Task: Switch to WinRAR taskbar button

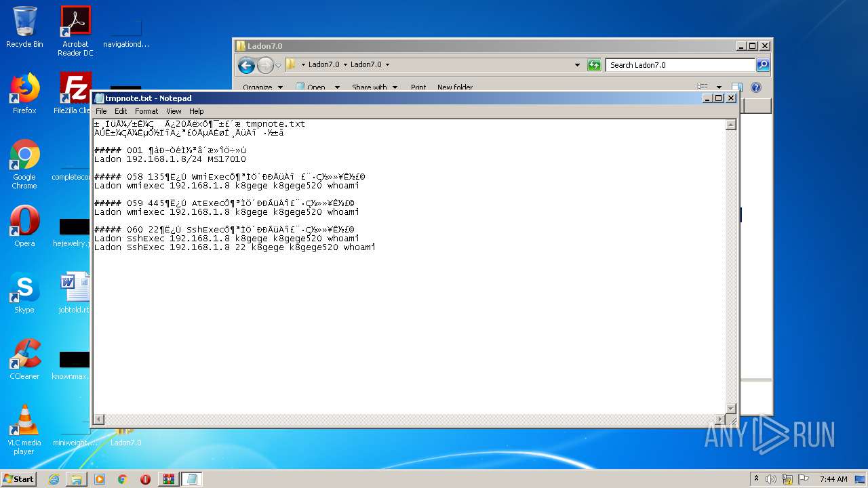Action: [x=169, y=479]
